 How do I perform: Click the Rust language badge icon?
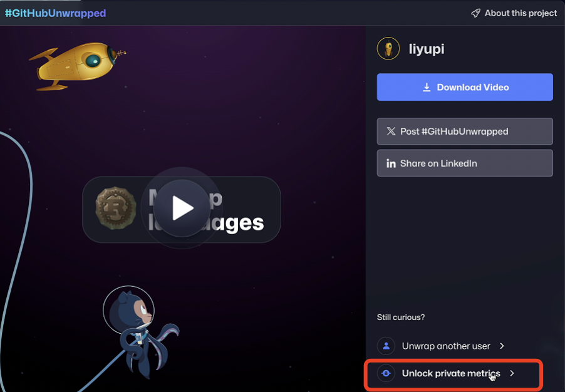coord(116,208)
